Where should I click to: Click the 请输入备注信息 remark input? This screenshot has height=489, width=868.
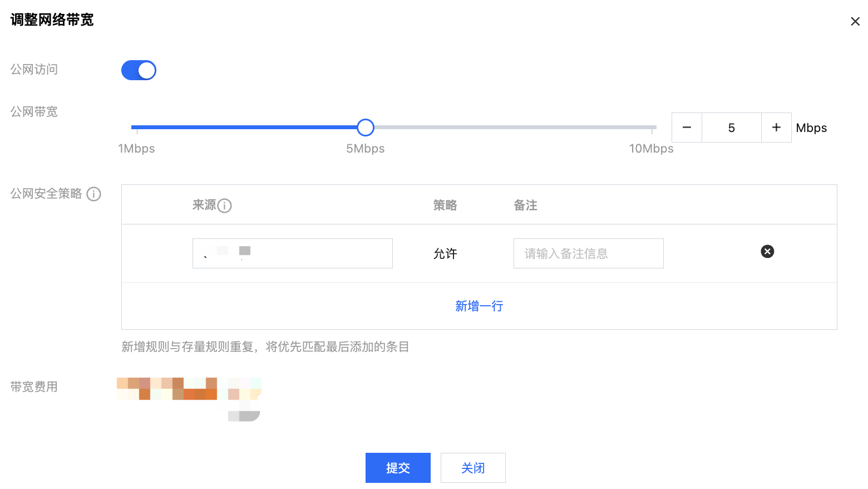589,253
